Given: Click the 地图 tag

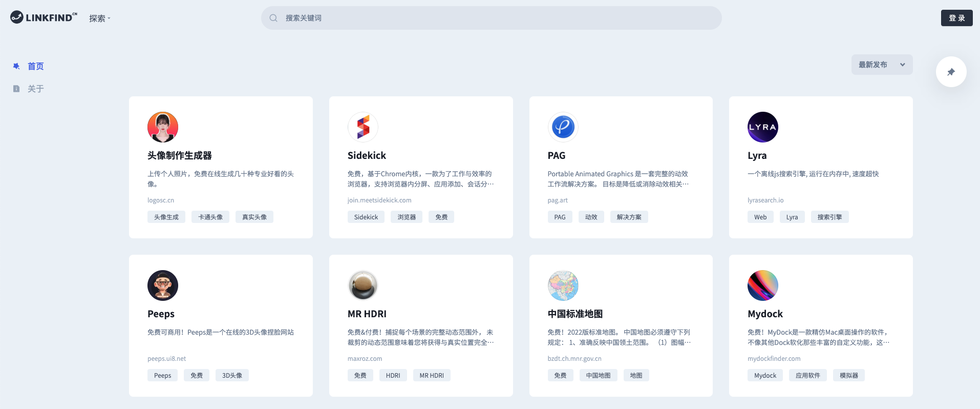Looking at the screenshot, I should tap(636, 375).
